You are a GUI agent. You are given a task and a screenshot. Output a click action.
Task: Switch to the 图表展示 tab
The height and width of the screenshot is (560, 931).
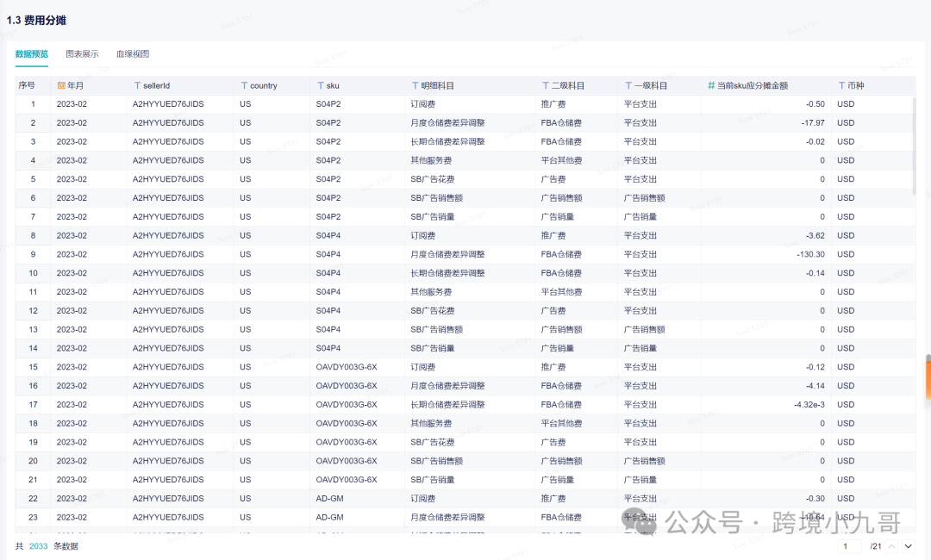coord(82,54)
